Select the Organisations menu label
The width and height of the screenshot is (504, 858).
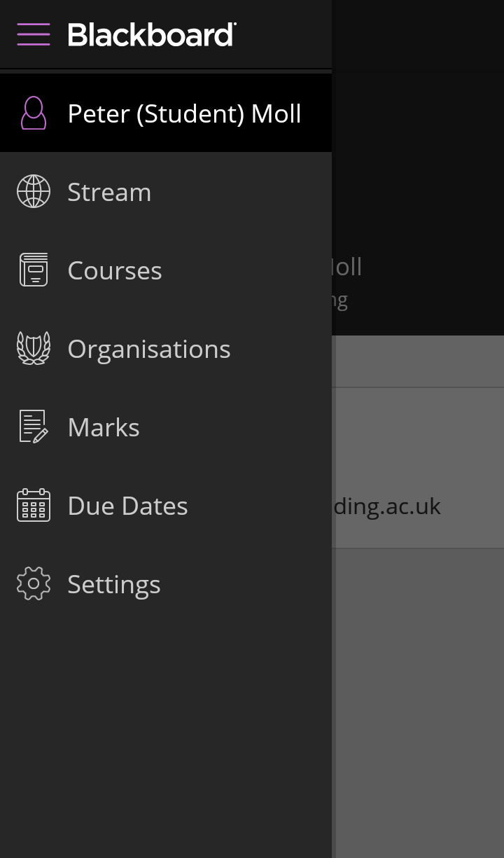(149, 349)
